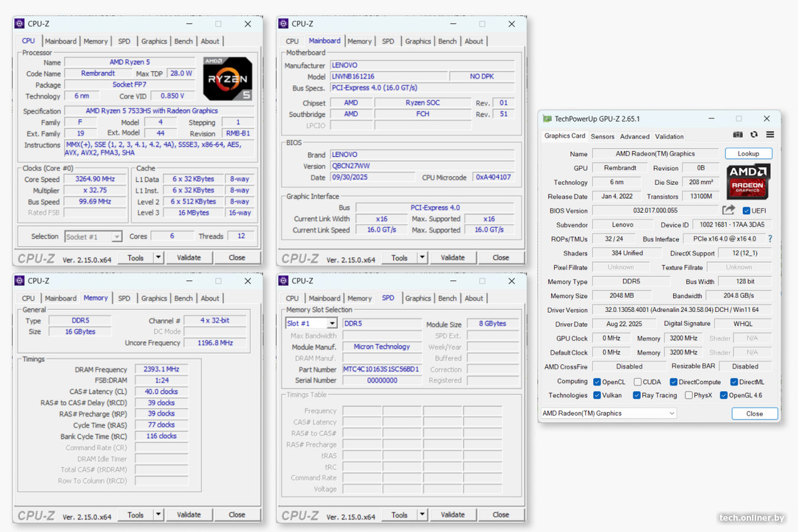Click the CPU-Z icon in the Memory window titlebar
798x532 pixels.
click(x=19, y=281)
